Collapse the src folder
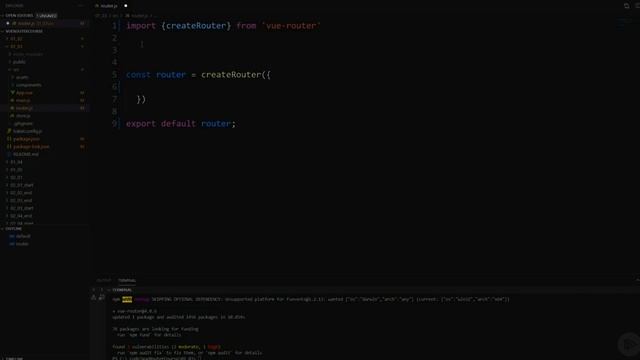The height and width of the screenshot is (360, 640). 16,70
